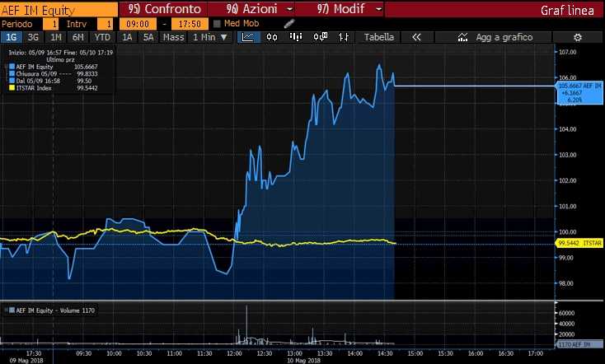
Task: Click the Graf linea title
Action: point(567,10)
